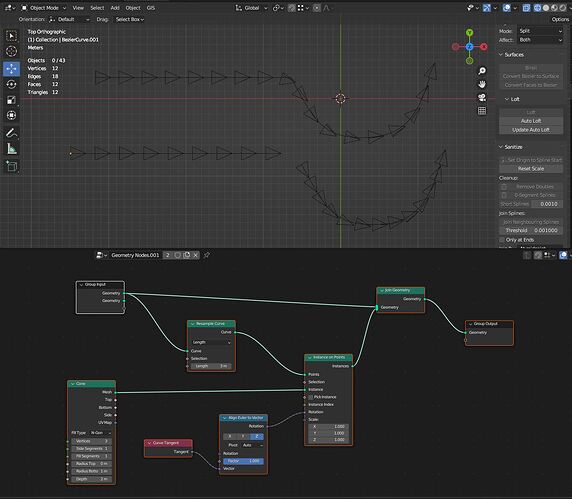This screenshot has width=572, height=499.
Task: Switch to solid viewport shading
Action: (546, 8)
